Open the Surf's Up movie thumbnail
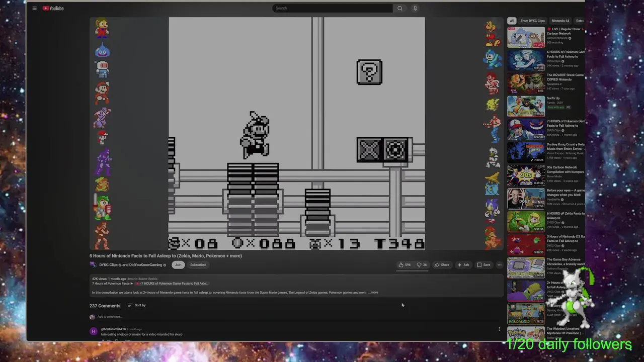The image size is (644, 362). click(526, 107)
